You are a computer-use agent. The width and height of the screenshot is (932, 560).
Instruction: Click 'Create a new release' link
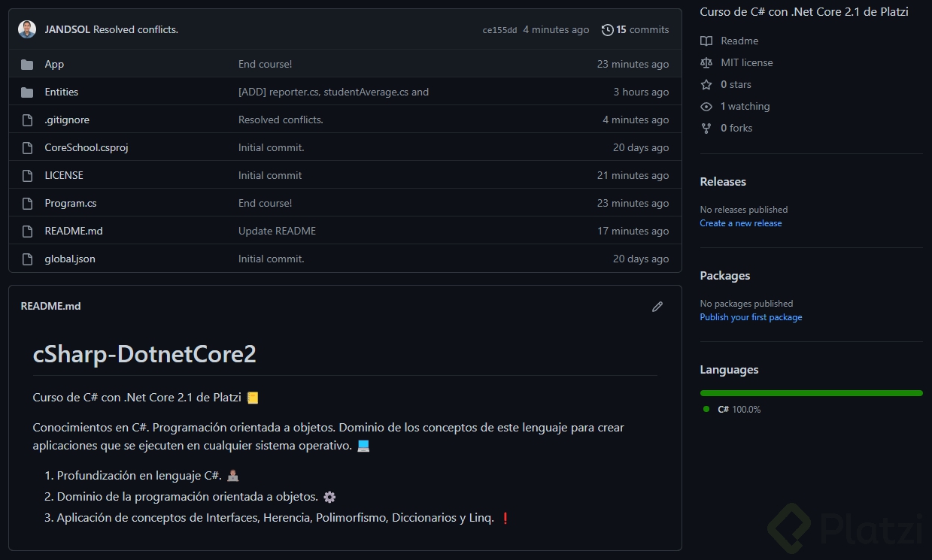tap(741, 223)
